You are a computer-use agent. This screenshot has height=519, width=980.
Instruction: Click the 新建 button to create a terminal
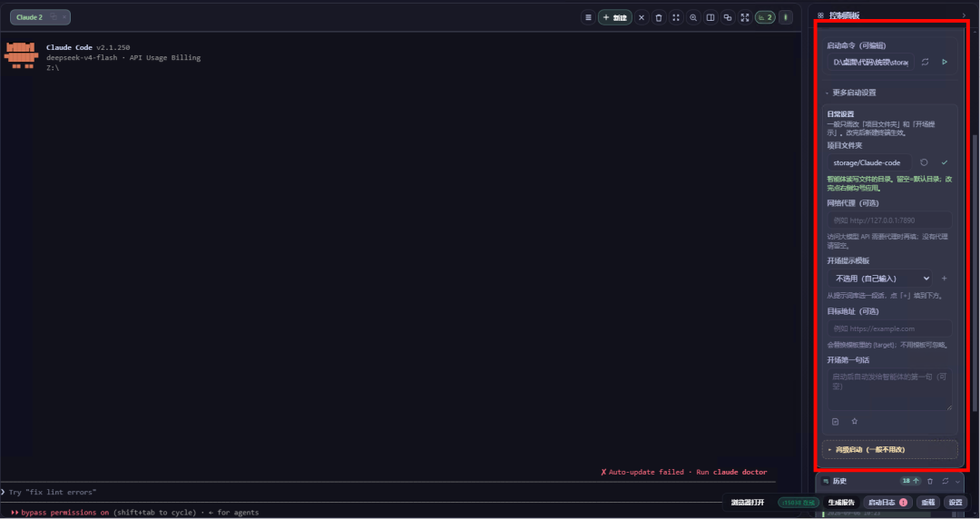[615, 17]
